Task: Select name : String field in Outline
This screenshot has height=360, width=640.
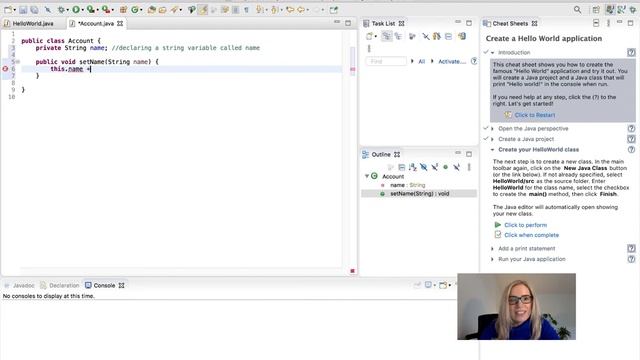Action: point(407,185)
